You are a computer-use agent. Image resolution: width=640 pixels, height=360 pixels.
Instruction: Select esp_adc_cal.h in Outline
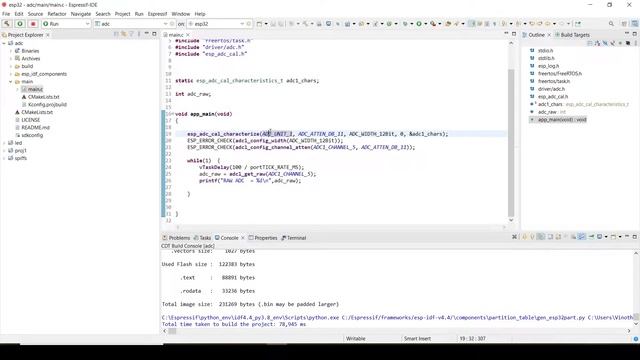553,97
